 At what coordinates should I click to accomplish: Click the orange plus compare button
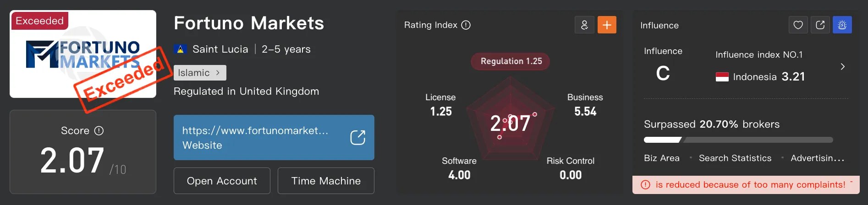[x=607, y=25]
